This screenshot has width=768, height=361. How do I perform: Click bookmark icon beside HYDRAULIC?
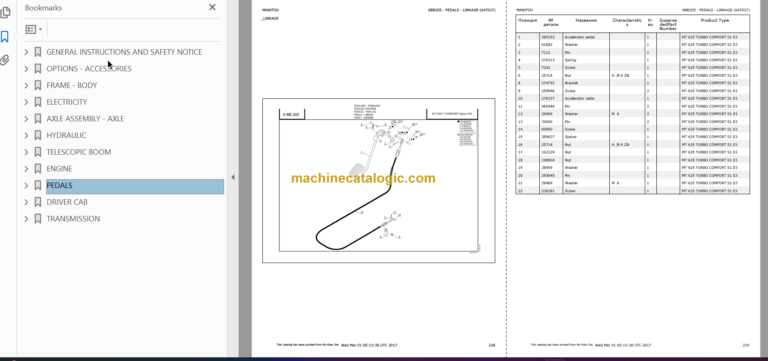point(38,135)
